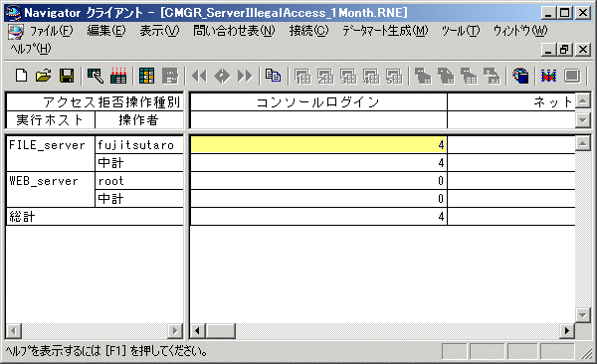Screen dimensions: 597x364
Task: Click the Navigator app icon in the menu bar
Action: coord(16,32)
